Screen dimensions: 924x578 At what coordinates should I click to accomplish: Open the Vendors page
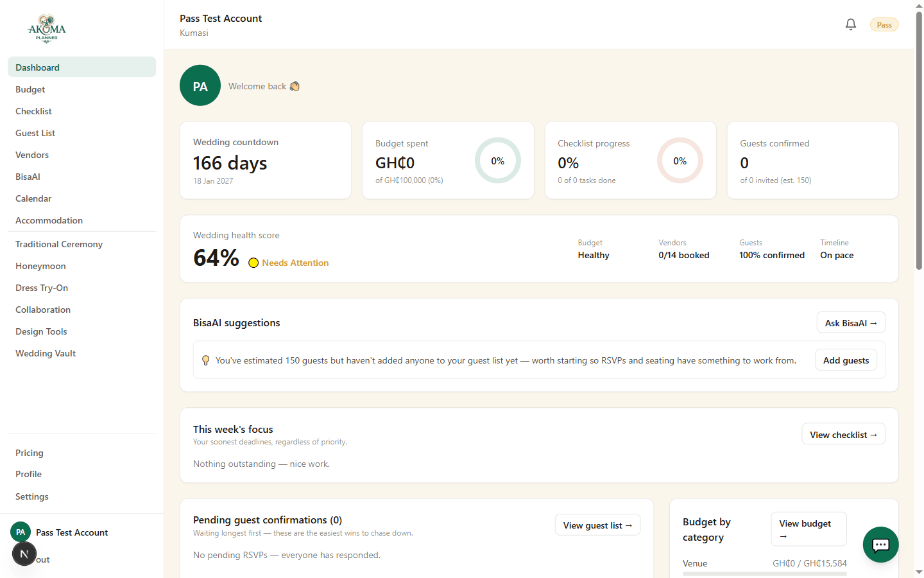(x=81, y=155)
